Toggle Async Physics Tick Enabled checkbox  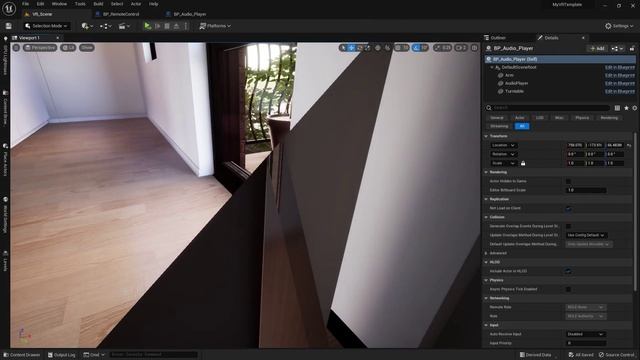tap(568, 289)
